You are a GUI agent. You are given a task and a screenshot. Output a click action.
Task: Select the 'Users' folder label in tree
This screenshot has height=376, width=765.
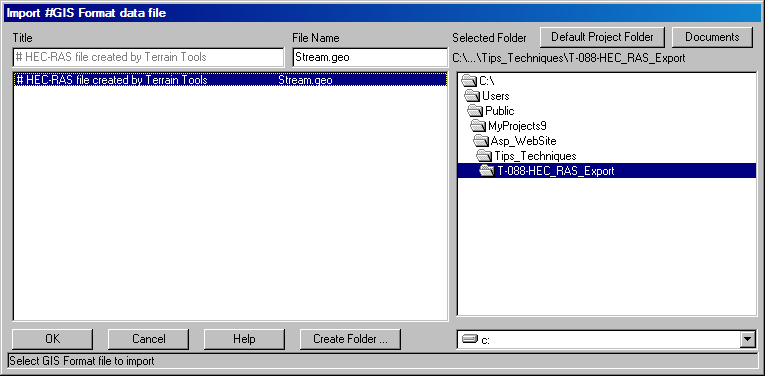pos(496,96)
